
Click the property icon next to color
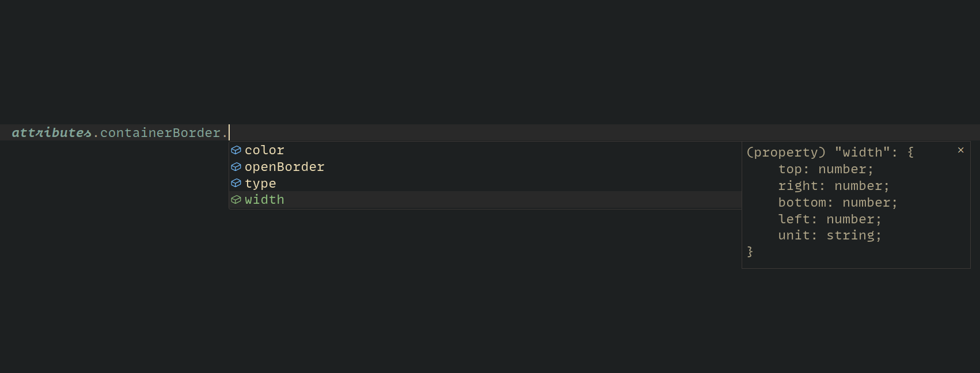pyautogui.click(x=236, y=150)
